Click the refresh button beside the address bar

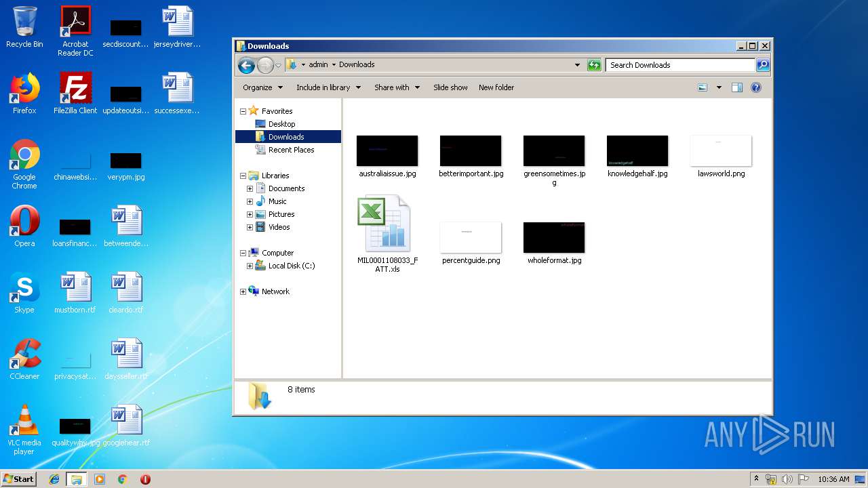[594, 65]
